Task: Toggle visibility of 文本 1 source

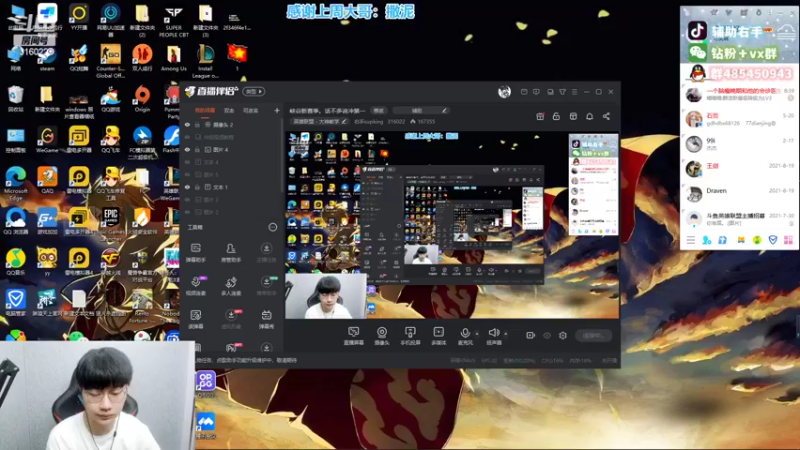Action: pyautogui.click(x=187, y=187)
